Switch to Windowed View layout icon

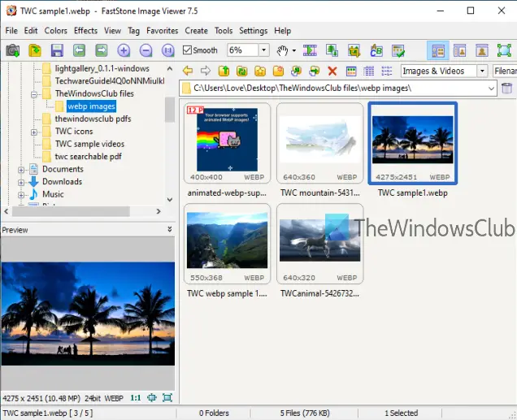pyautogui.click(x=459, y=50)
